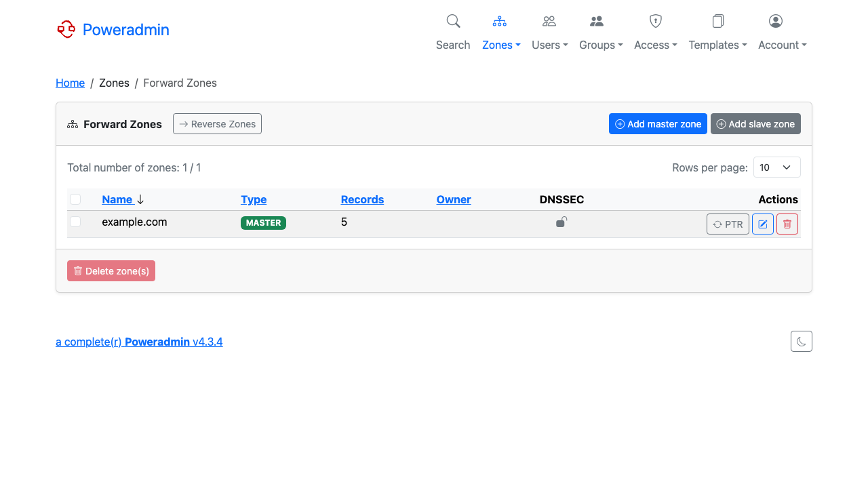Click Total number of zones text
The width and height of the screenshot is (868, 488).
click(x=134, y=167)
